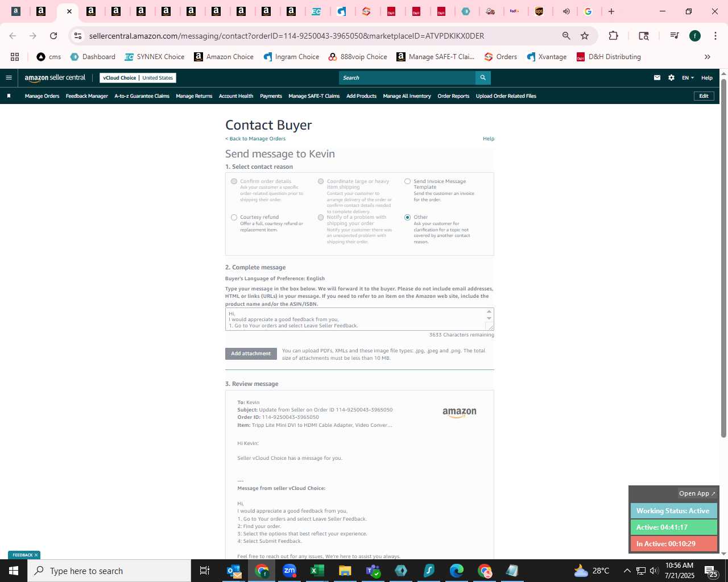Image resolution: width=728 pixels, height=582 pixels.
Task: Show hidden system tray icons chevron
Action: (627, 571)
